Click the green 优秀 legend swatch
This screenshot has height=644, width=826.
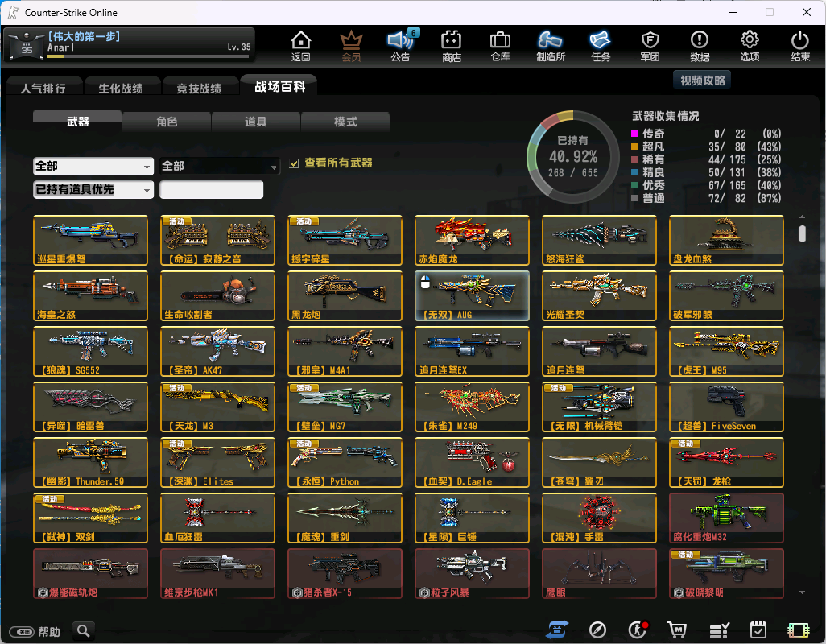[x=634, y=185]
